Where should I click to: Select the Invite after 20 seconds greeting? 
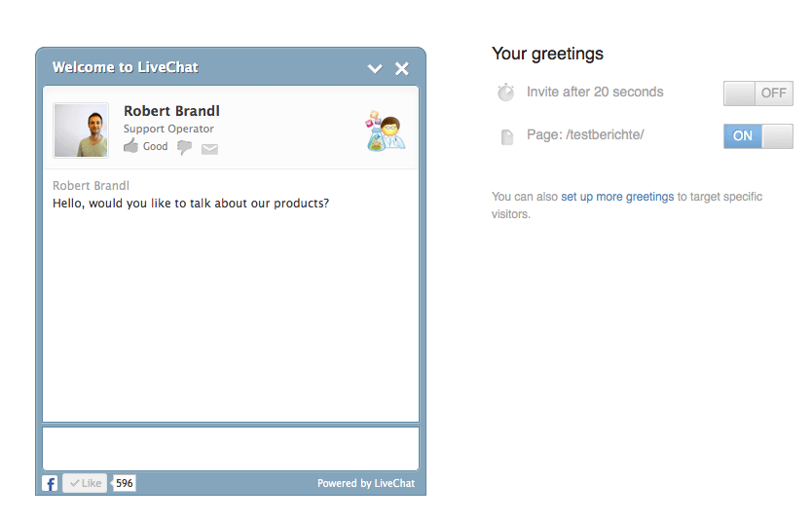click(x=595, y=93)
